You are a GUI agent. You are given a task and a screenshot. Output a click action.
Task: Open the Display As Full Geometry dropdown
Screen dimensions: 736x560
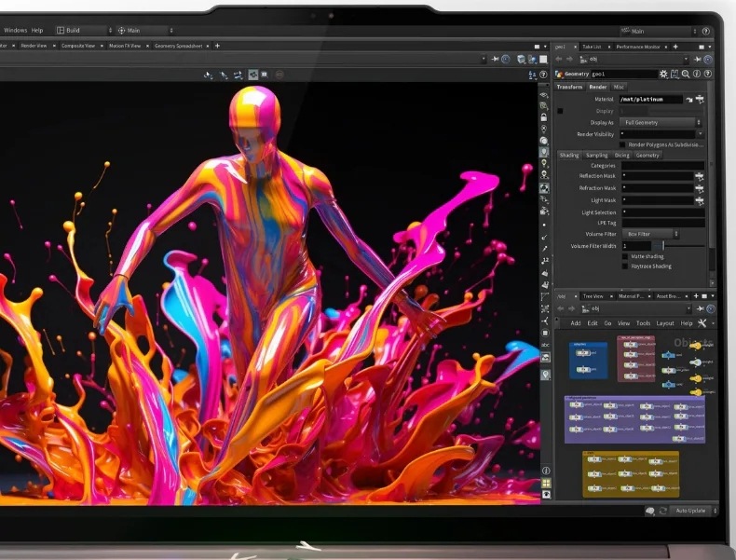tap(661, 122)
